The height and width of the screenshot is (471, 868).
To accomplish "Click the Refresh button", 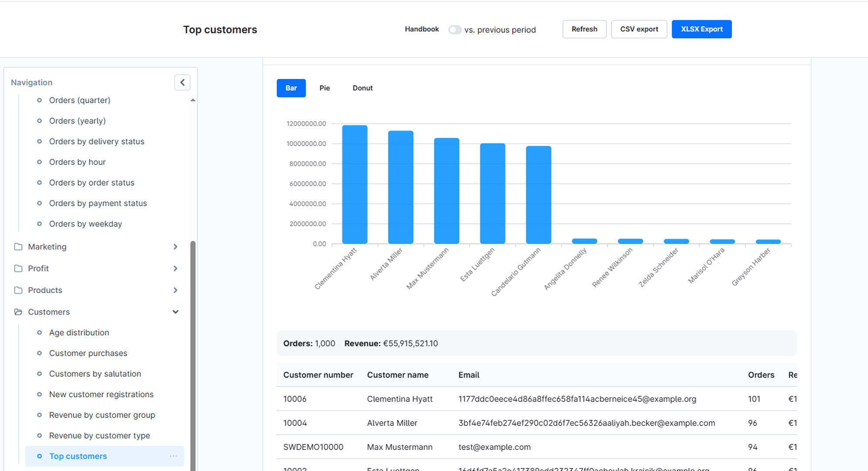I will pyautogui.click(x=584, y=29).
